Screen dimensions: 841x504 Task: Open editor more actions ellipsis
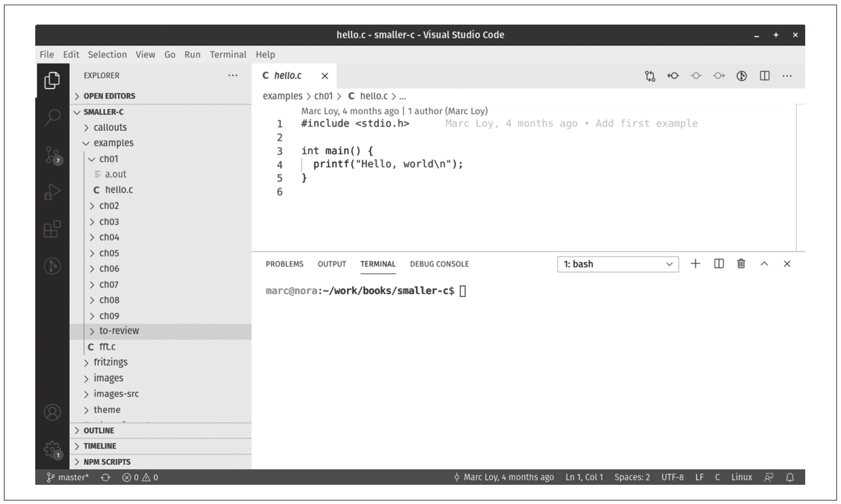click(x=787, y=76)
